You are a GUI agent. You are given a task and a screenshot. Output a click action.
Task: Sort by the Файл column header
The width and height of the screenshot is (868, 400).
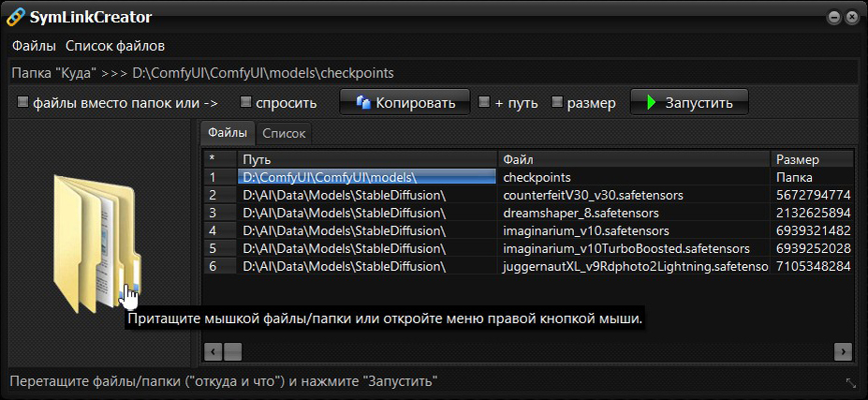(x=634, y=159)
